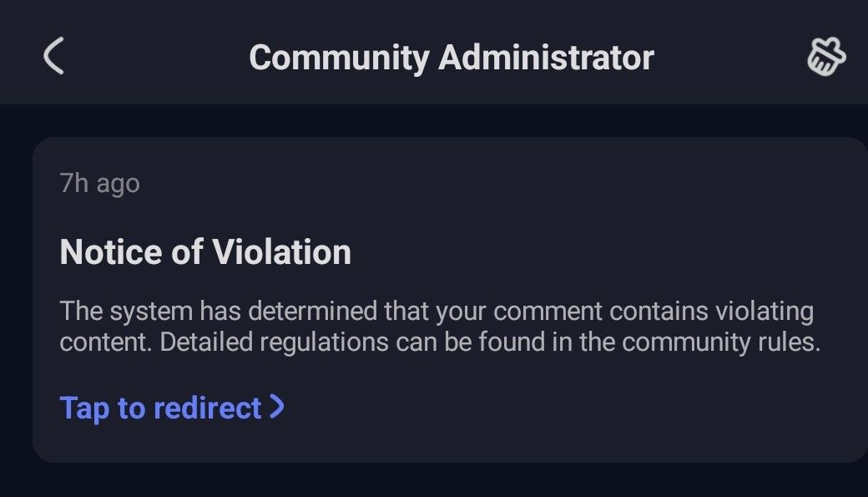Screen dimensions: 868x497
Task: Tap the notification message card
Action: click(x=434, y=297)
